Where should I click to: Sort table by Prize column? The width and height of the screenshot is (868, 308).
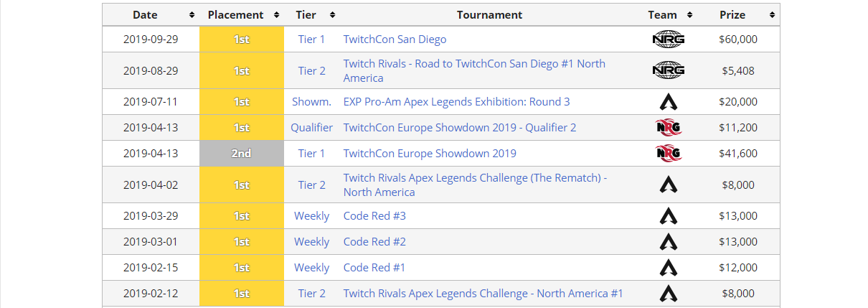coord(739,15)
